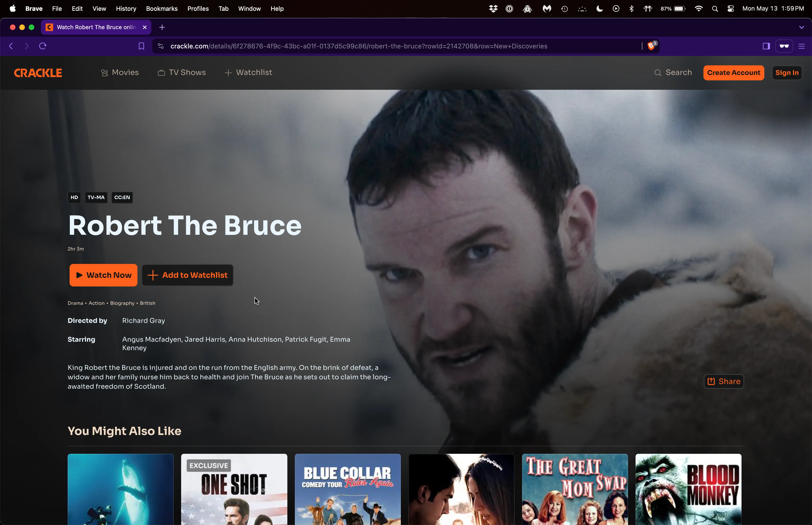
Task: Open new tab with the plus button
Action: pos(162,27)
